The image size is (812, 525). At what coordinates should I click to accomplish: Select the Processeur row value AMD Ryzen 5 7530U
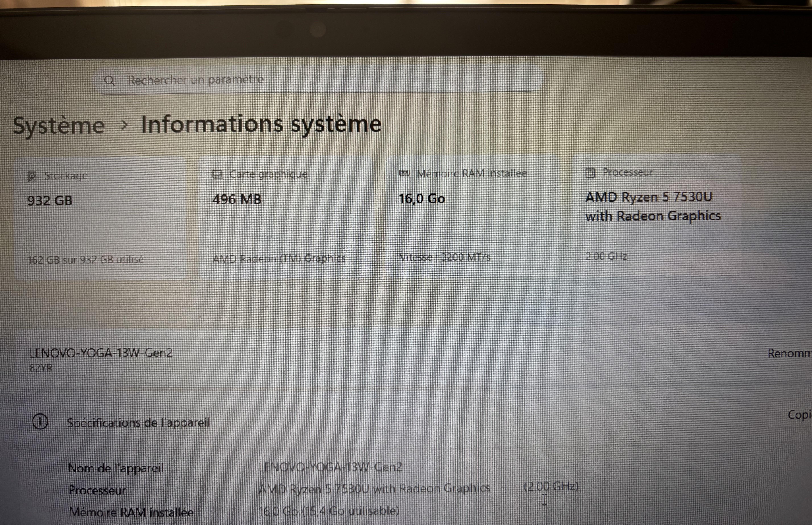[374, 488]
